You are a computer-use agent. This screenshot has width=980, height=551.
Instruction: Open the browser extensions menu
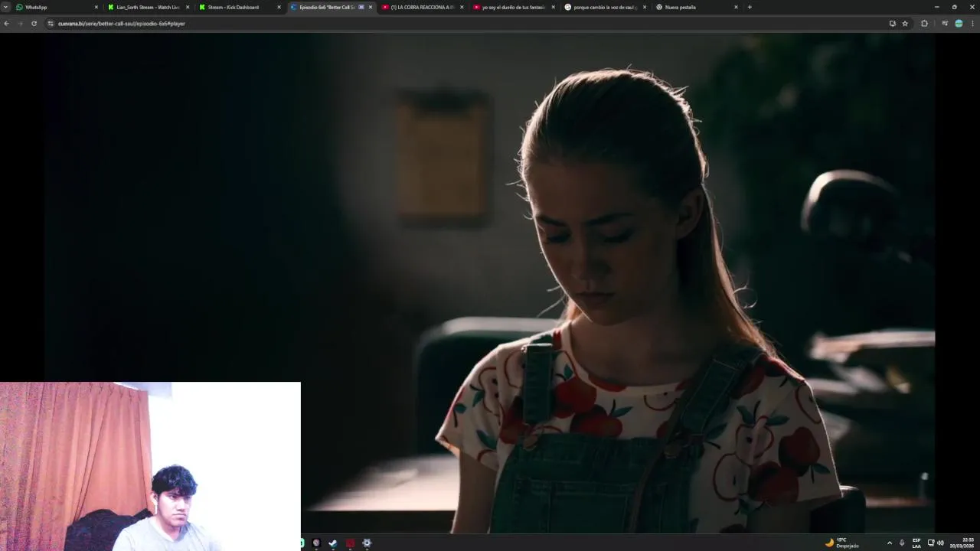(x=924, y=24)
